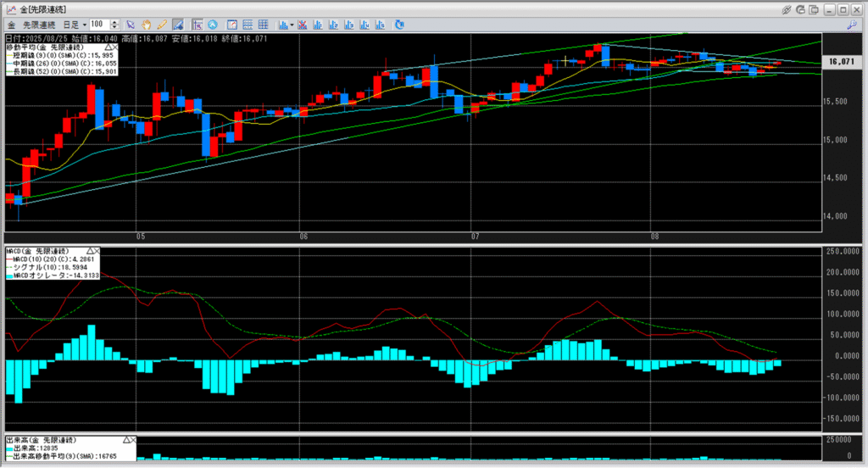Expand the technical indicator chart dropdown arrow
Viewport: 868px width, 468px height.
click(x=292, y=25)
